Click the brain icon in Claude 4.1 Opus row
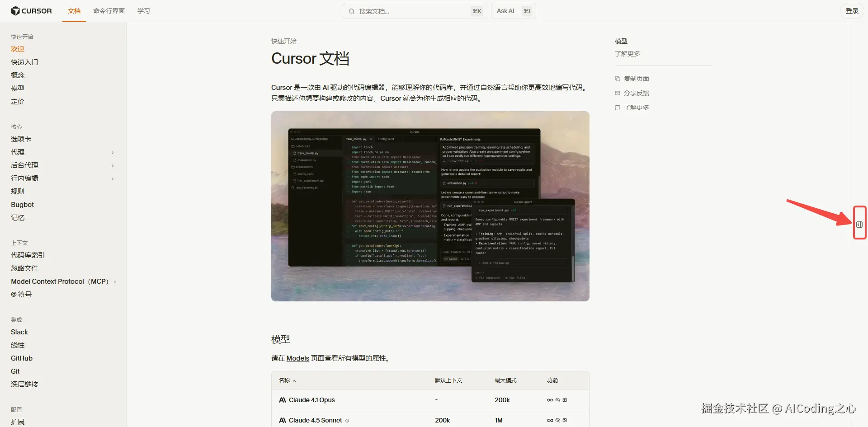The image size is (868, 427). 558,400
